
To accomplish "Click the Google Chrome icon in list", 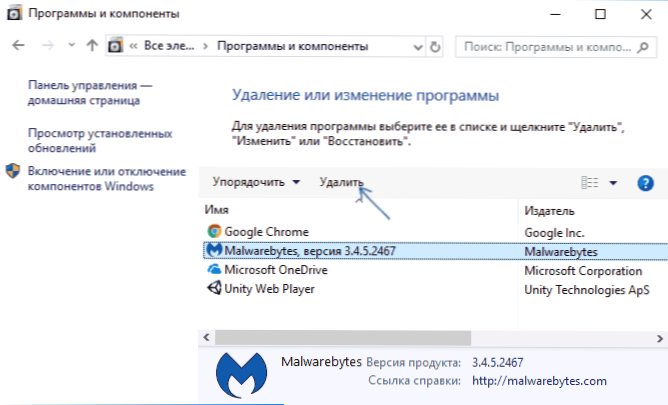I will [x=214, y=231].
